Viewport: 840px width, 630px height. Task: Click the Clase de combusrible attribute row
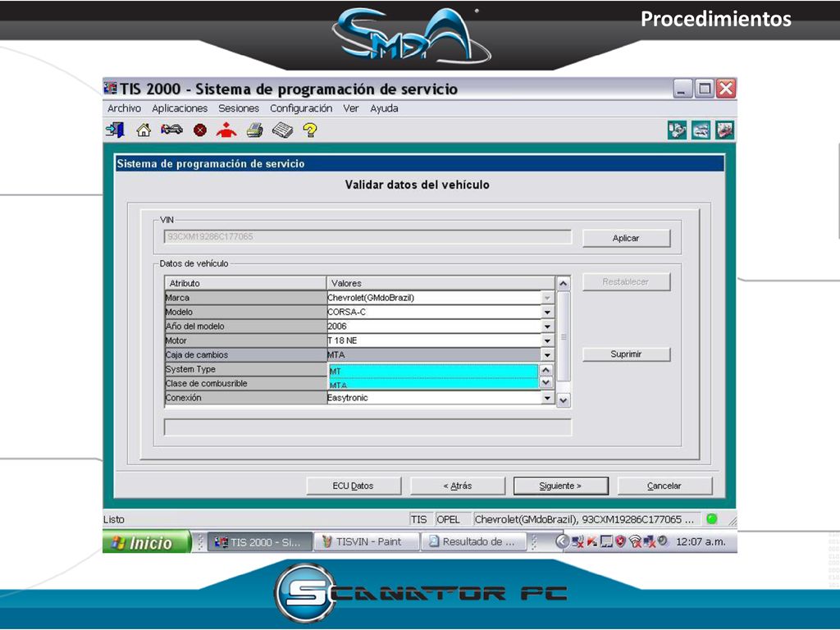[245, 384]
